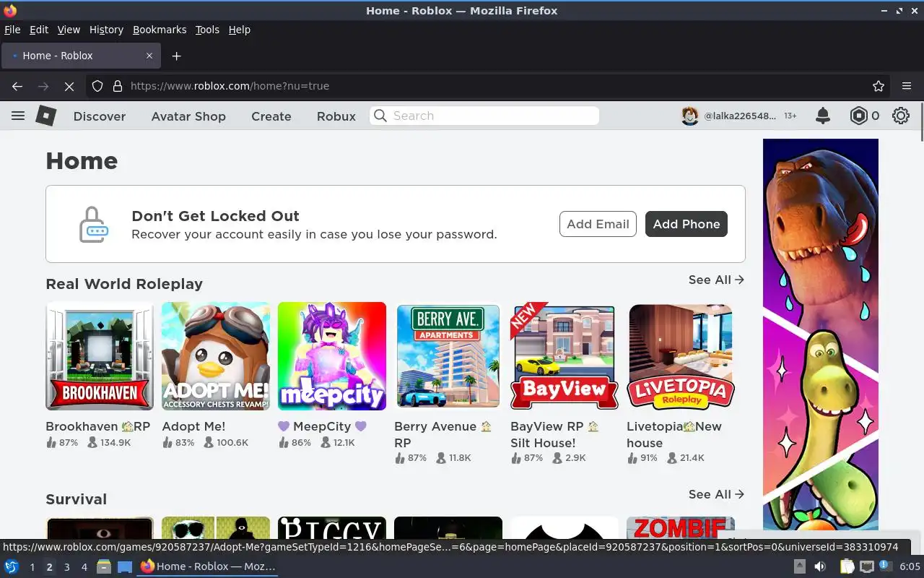Open the Avatar Shop
The height and width of the screenshot is (578, 924).
(188, 116)
